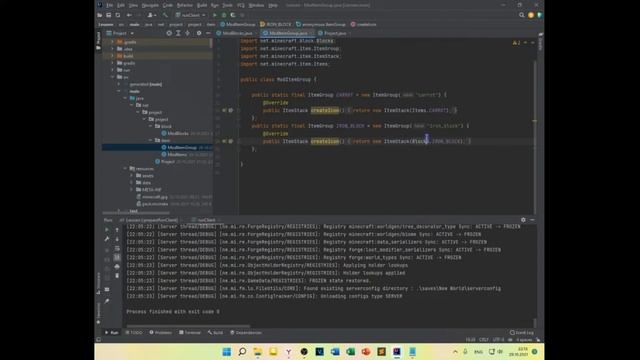The image size is (640, 360).
Task: Collapse the java source folder
Action: [126, 98]
